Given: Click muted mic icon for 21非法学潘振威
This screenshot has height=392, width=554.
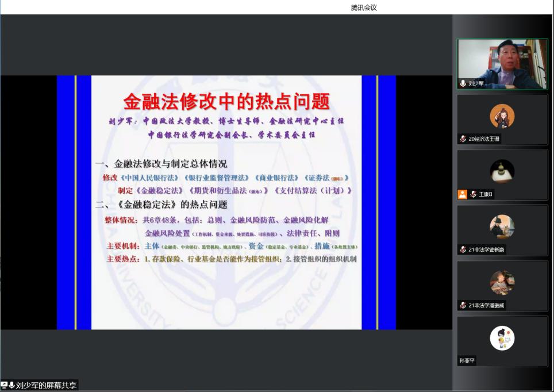Looking at the screenshot, I should coord(463,305).
